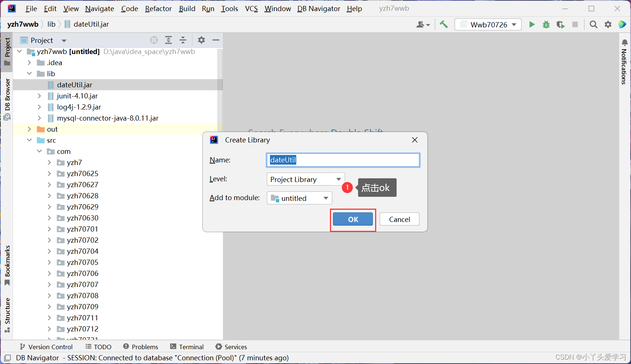Click the Build project hammer icon
631x364 pixels.
click(444, 24)
